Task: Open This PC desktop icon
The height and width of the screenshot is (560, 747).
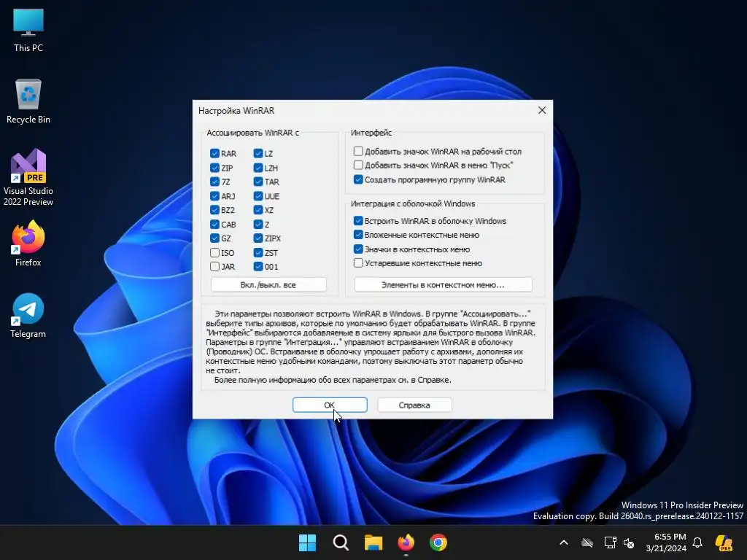Action: click(x=28, y=30)
